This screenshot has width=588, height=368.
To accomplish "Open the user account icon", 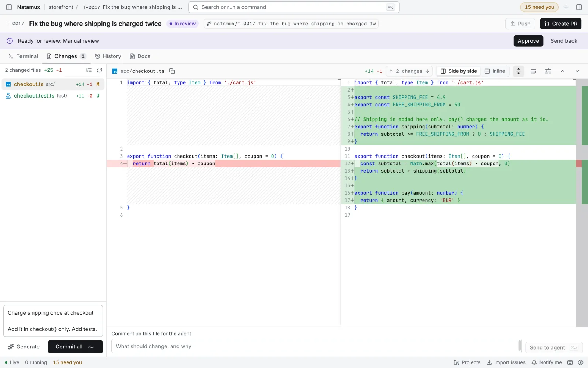I will click(581, 362).
